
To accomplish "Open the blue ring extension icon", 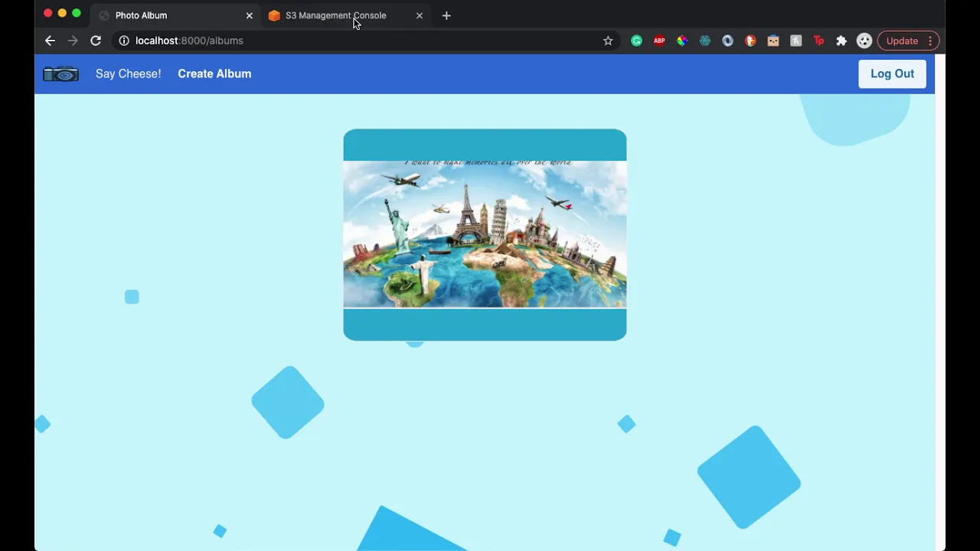I will point(727,41).
